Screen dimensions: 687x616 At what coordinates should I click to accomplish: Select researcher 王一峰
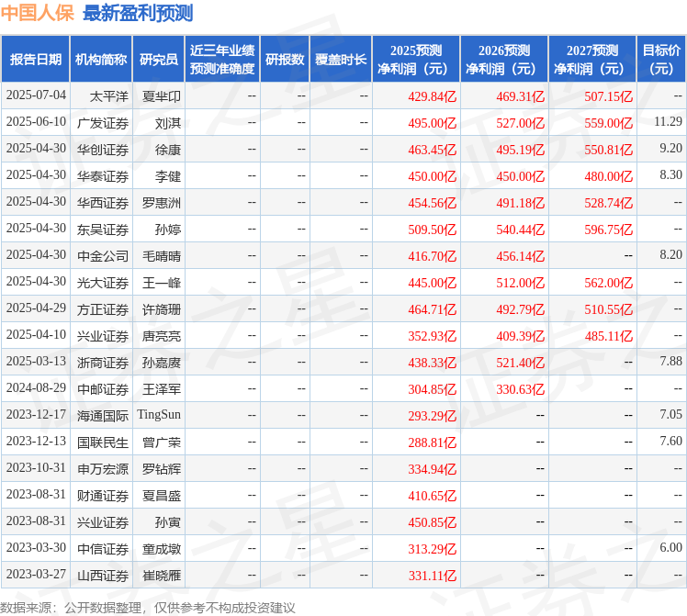(162, 283)
